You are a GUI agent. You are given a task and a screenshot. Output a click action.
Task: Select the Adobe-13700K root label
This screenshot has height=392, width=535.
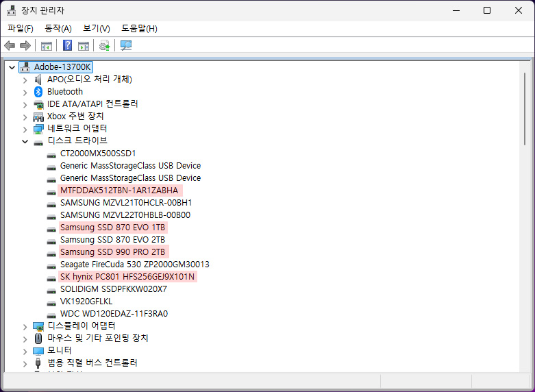point(62,67)
